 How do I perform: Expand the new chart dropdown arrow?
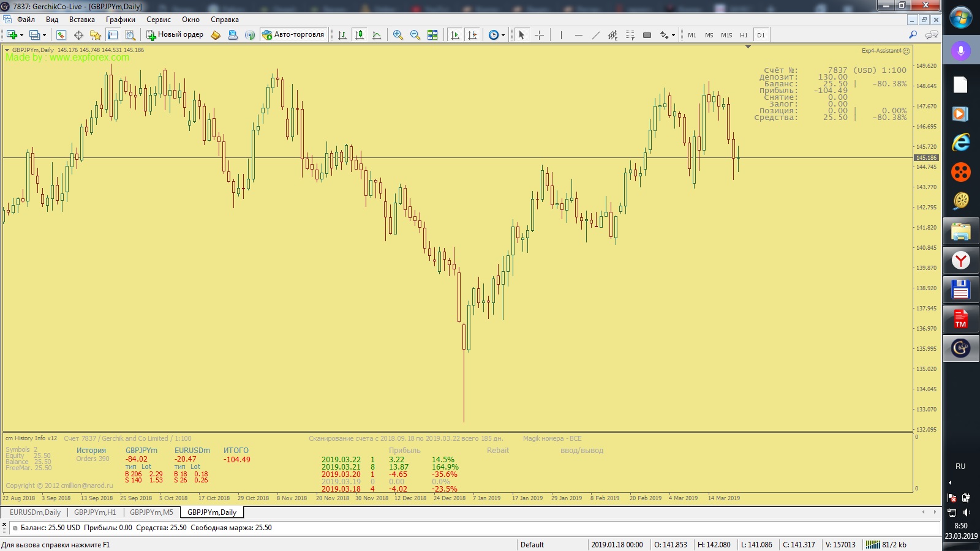[x=21, y=35]
